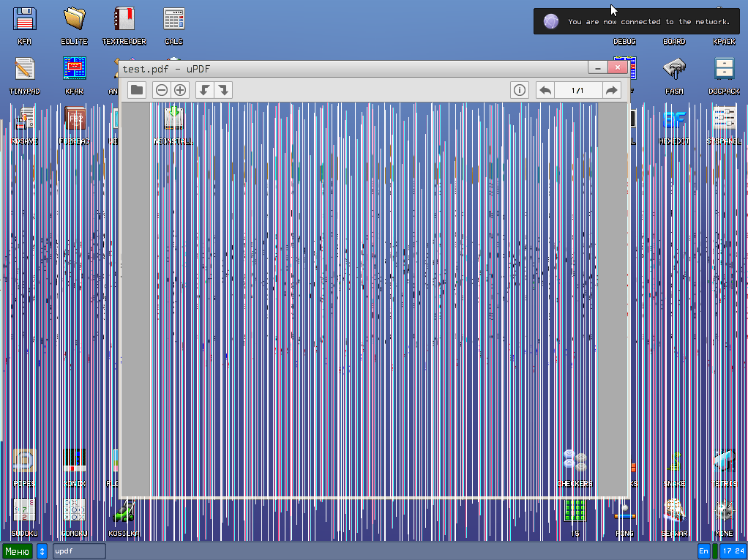Go to the next PDF page
This screenshot has width=748, height=560.
(611, 90)
